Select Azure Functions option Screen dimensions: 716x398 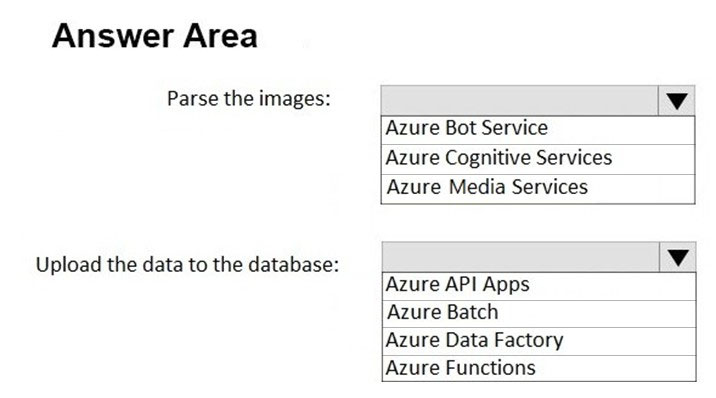coord(539,368)
